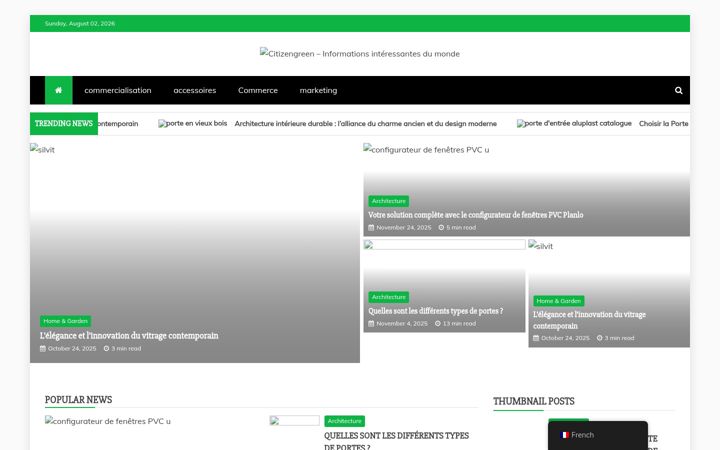720x450 pixels.
Task: Open the commercialisation menu item
Action: [x=118, y=90]
